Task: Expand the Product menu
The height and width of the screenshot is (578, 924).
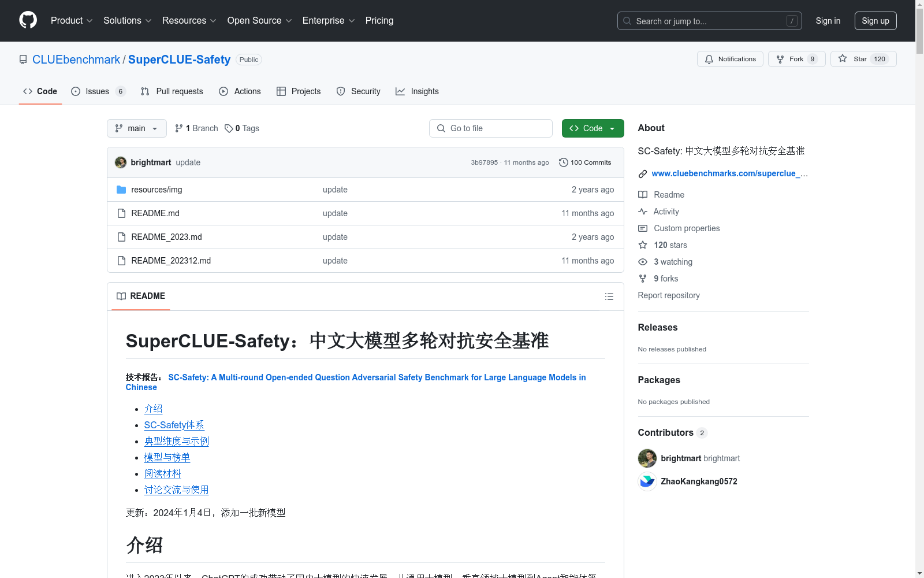Action: click(x=72, y=21)
